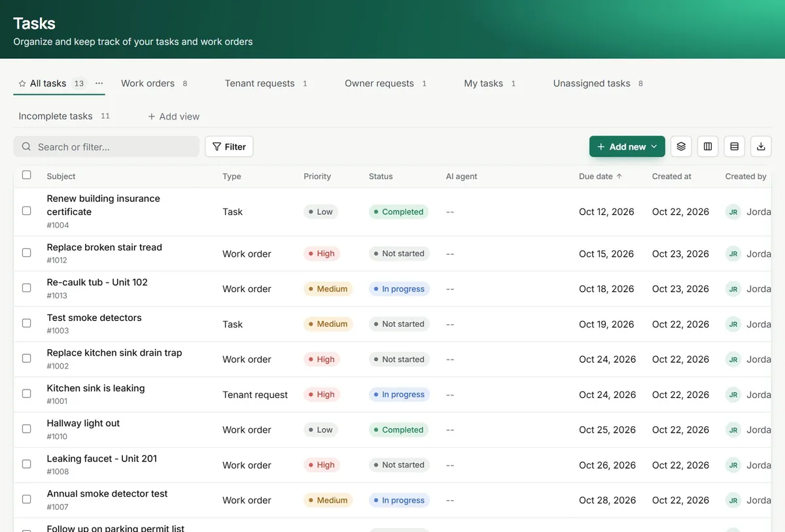Viewport: 785px width, 532px height.
Task: Open the group-by layers icon button
Action: [681, 147]
